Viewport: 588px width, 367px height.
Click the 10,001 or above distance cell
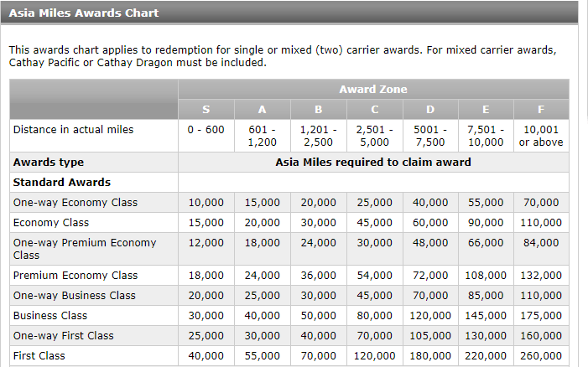click(x=541, y=136)
